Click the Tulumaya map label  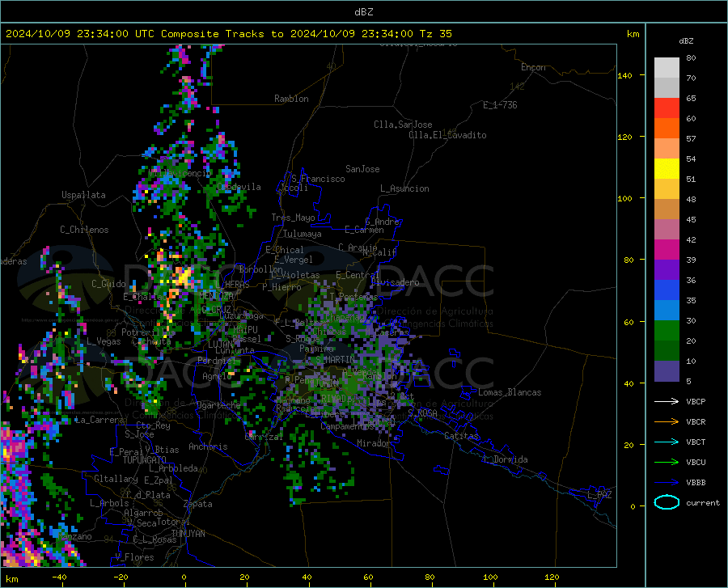(302, 234)
